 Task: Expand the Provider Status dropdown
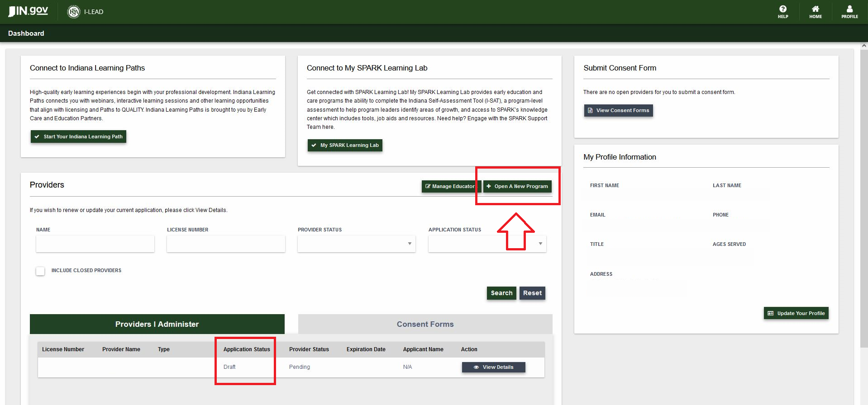(x=356, y=244)
